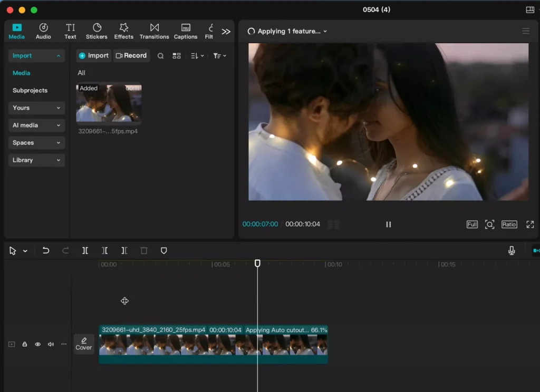540x392 pixels.
Task: Click the fullscreen preview icon
Action: click(x=530, y=224)
